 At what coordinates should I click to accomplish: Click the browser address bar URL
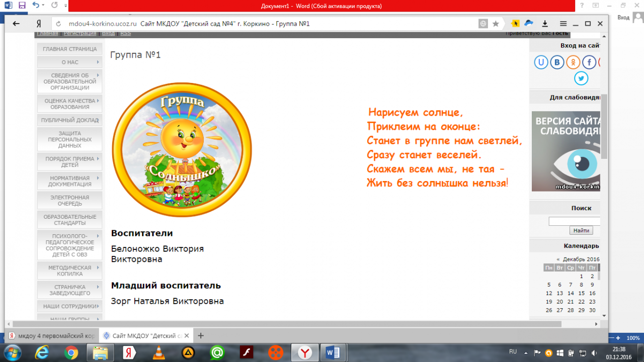click(x=102, y=24)
